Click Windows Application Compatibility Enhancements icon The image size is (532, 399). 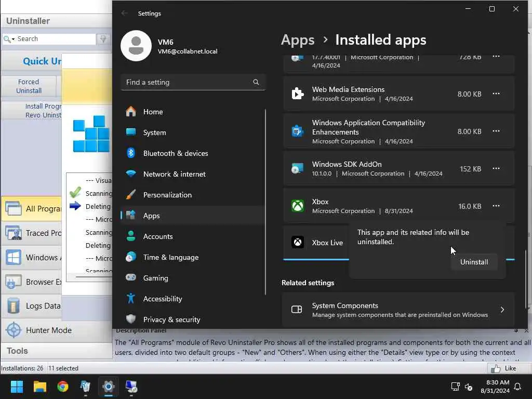pyautogui.click(x=298, y=131)
